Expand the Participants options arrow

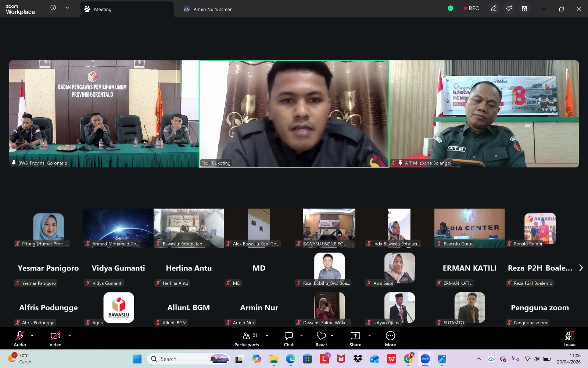click(267, 335)
